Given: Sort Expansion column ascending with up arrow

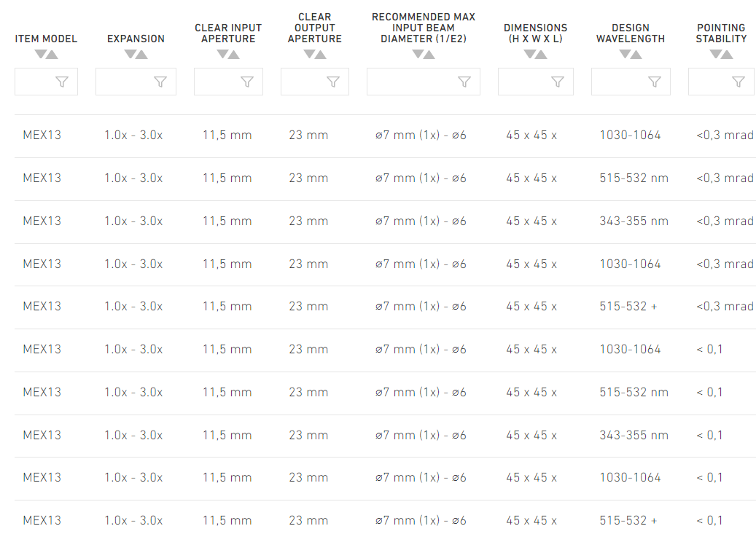Looking at the screenshot, I should pyautogui.click(x=141, y=55).
